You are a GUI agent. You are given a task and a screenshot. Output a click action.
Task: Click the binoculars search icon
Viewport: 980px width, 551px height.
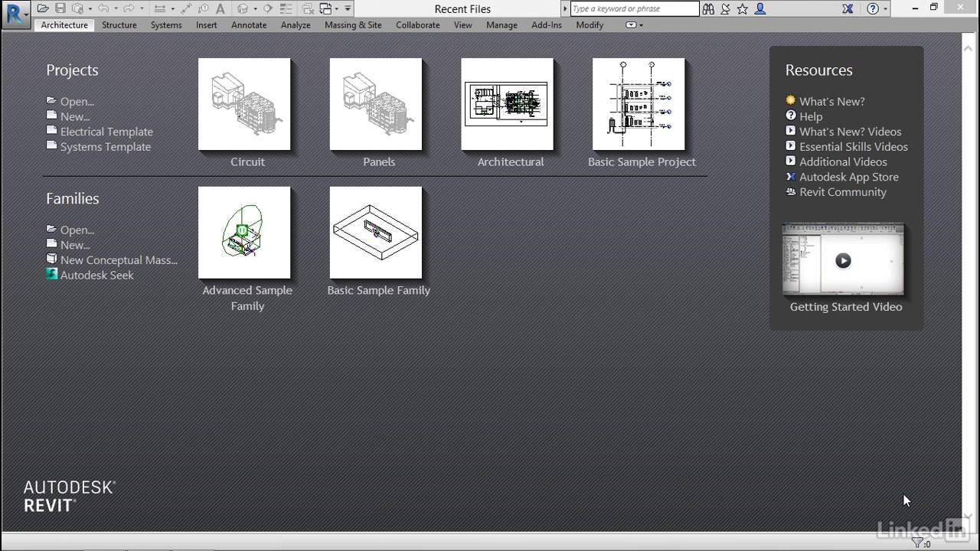point(708,9)
